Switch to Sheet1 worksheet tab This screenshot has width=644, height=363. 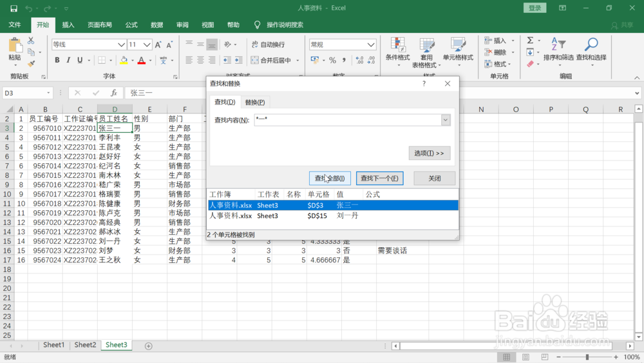coord(54,345)
